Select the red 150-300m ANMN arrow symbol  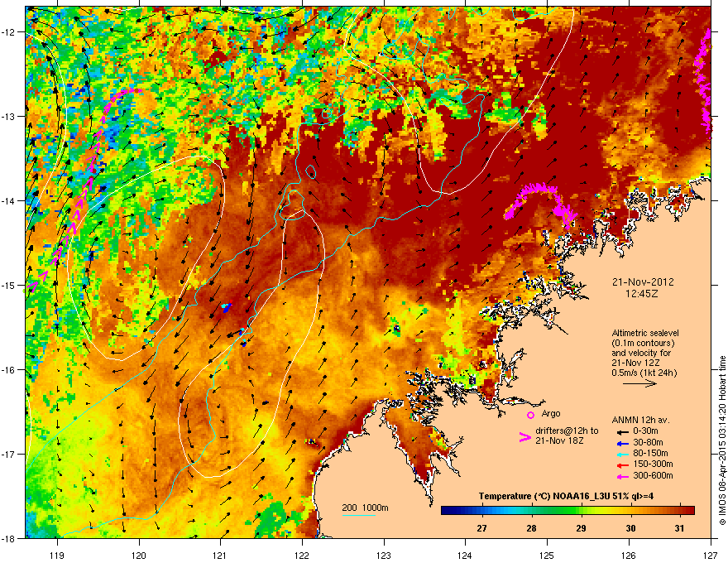[622, 465]
